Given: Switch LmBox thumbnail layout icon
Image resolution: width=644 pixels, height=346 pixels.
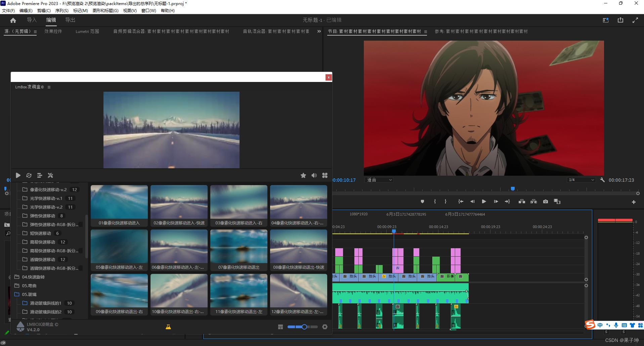Looking at the screenshot, I should (281, 327).
